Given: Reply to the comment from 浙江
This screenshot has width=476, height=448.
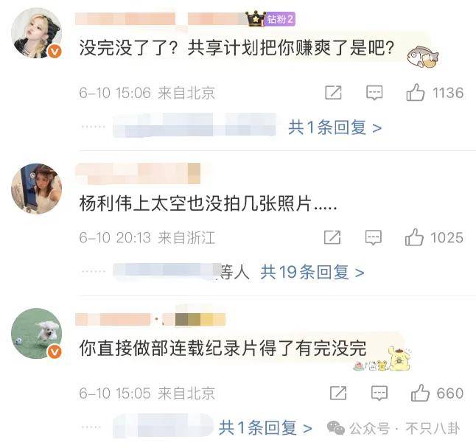Looking at the screenshot, I should 373,238.
